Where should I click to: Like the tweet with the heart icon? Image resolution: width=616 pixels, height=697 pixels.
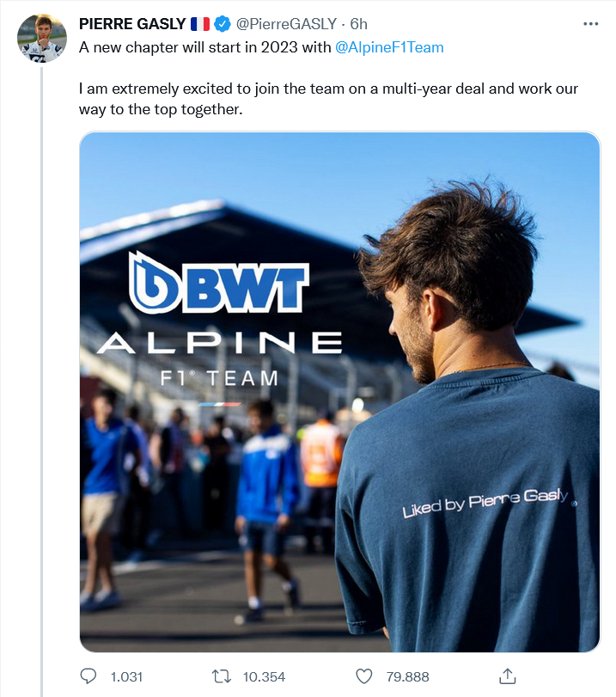364,676
